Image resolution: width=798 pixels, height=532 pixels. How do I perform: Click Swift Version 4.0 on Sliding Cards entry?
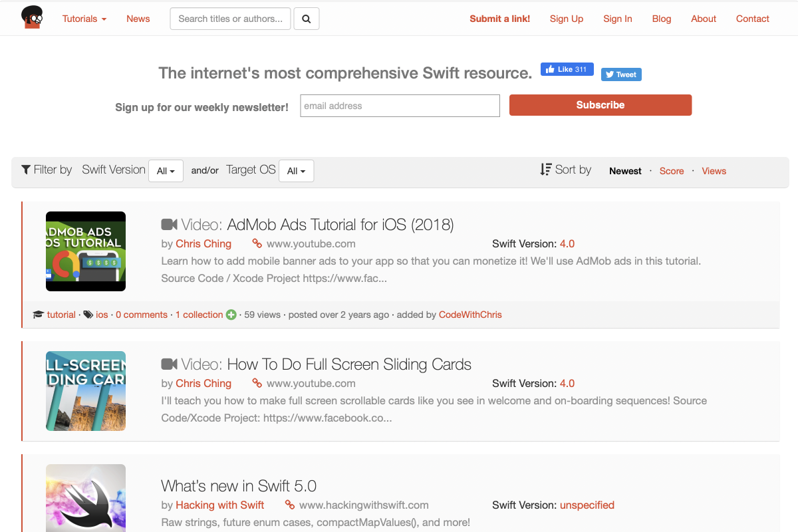click(x=567, y=383)
